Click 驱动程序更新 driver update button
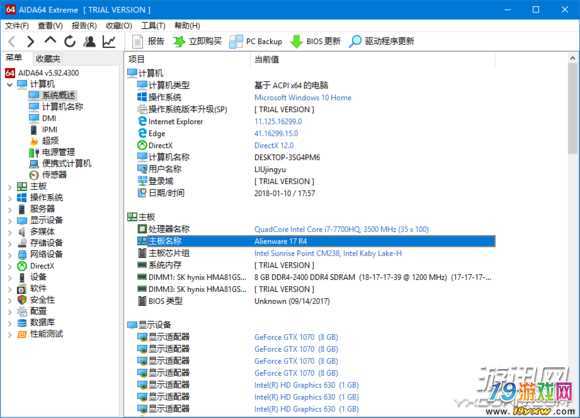Image resolution: width=580 pixels, height=418 pixels. tap(382, 41)
